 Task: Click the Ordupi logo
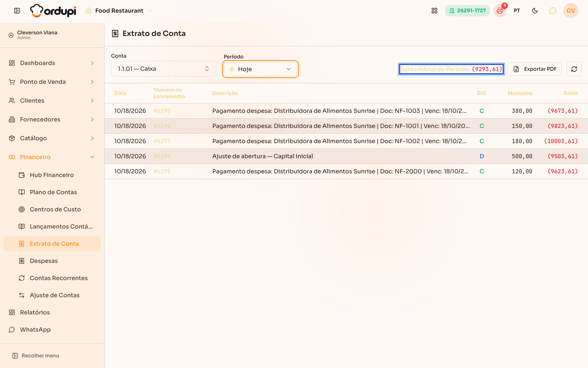[x=53, y=11]
